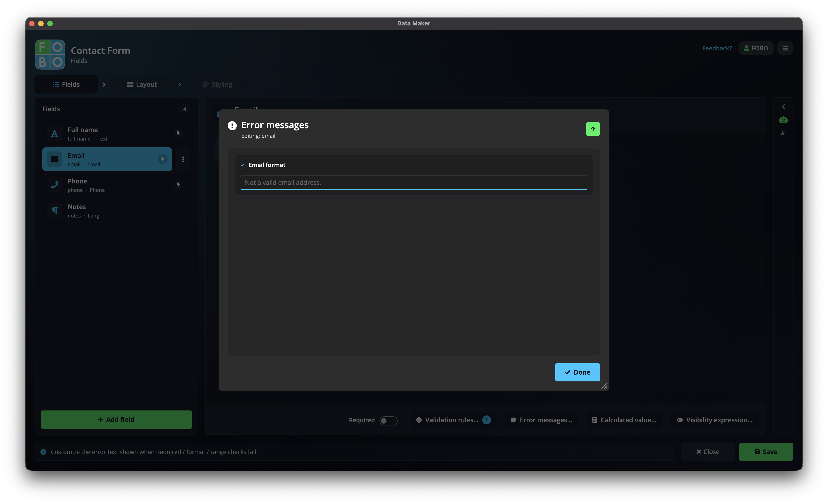Switch to the Fields tab
This screenshot has height=504, width=828.
(66, 84)
